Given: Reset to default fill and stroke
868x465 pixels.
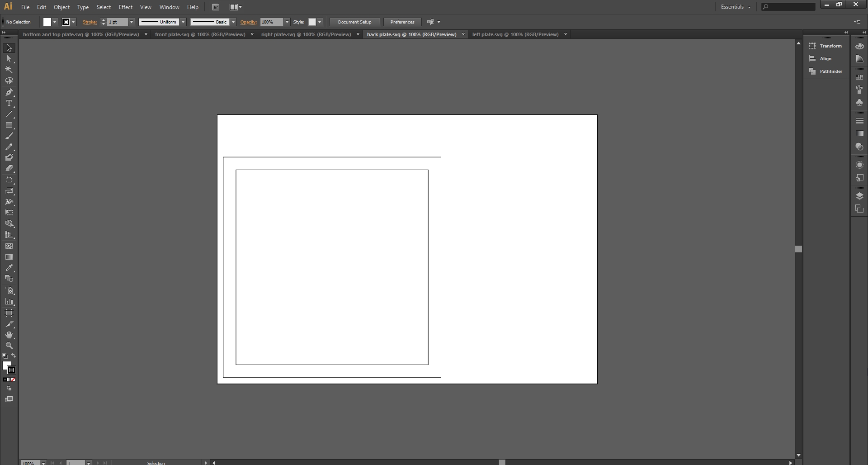Looking at the screenshot, I should [5, 356].
